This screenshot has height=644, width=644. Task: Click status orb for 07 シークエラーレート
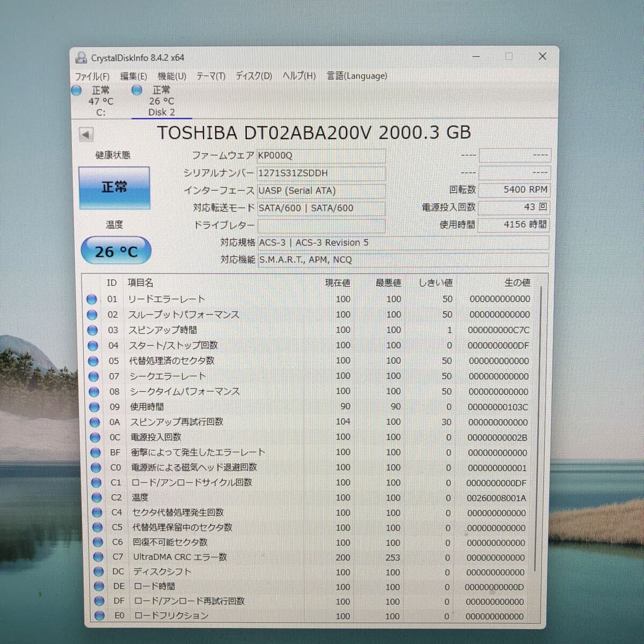click(93, 377)
